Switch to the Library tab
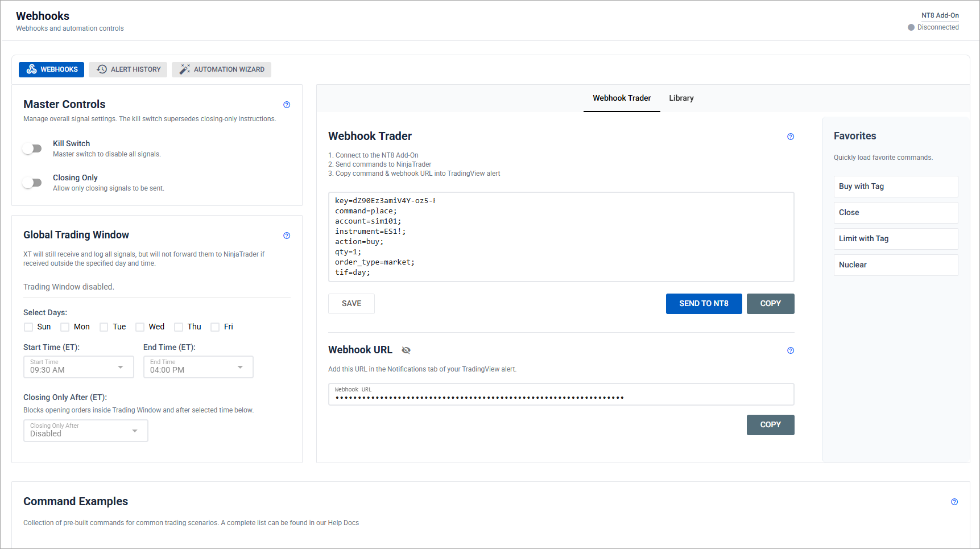The height and width of the screenshot is (549, 980). [x=681, y=98]
